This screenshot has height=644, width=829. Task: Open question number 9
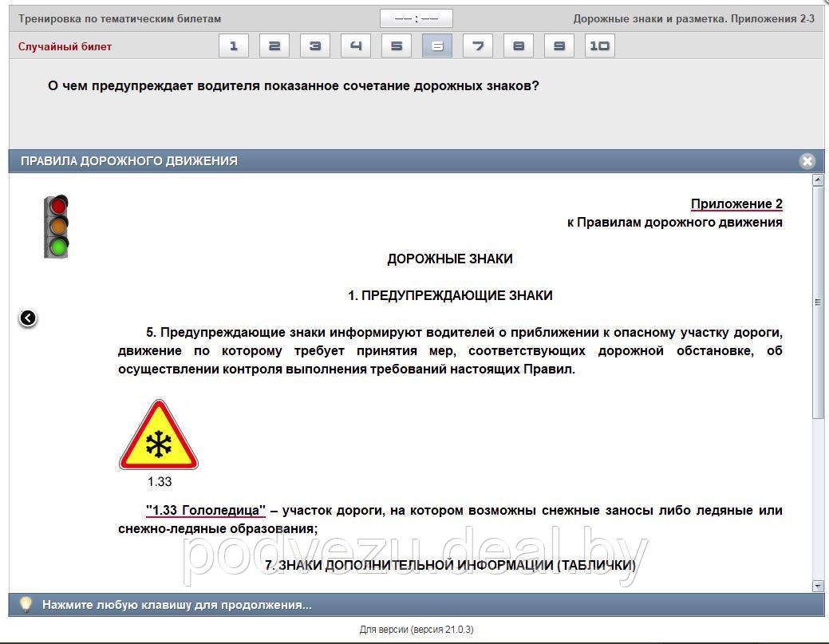coord(559,46)
